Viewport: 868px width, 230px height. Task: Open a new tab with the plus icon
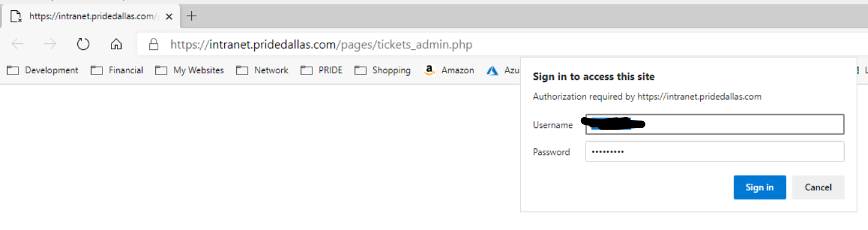191,16
